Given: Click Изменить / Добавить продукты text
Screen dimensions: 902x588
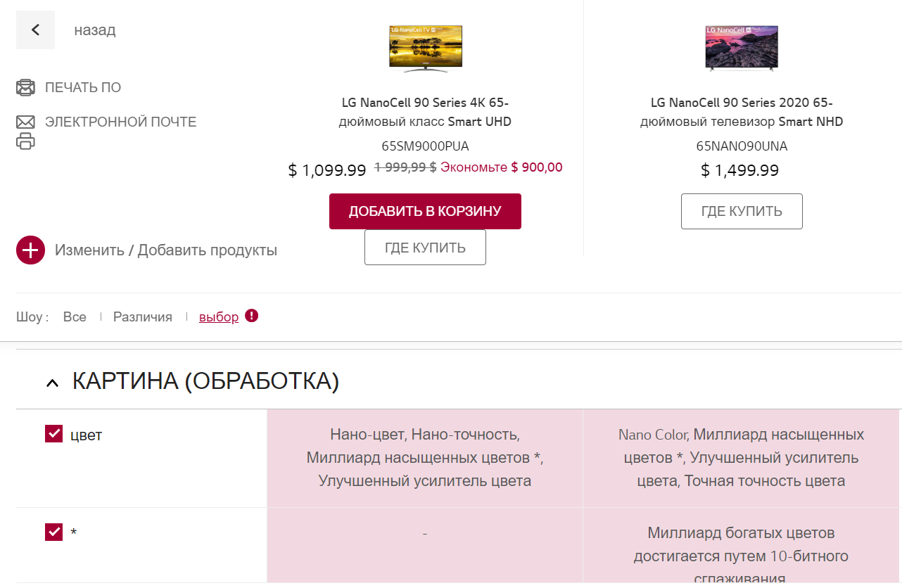Looking at the screenshot, I should 166,250.
